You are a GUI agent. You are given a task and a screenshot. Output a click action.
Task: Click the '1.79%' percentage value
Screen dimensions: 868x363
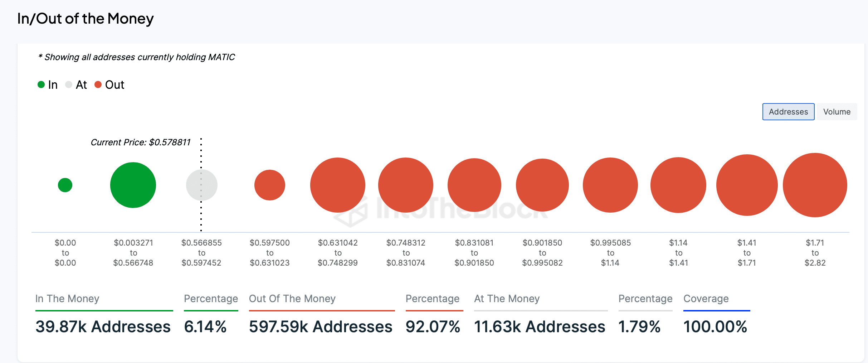pos(639,326)
